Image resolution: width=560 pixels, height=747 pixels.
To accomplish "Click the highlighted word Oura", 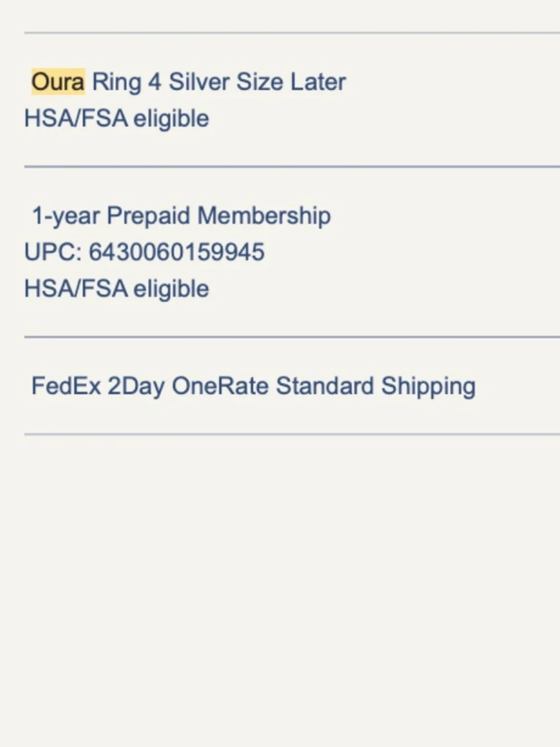I will 58,82.
